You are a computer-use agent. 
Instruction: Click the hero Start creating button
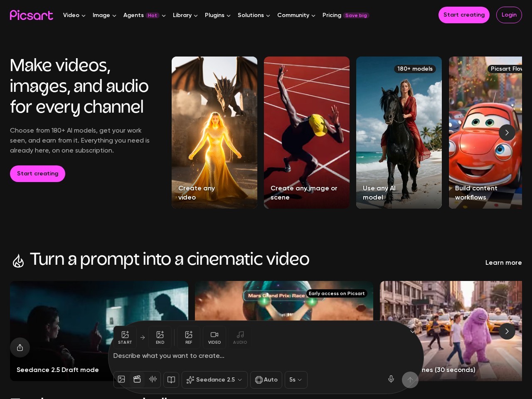click(37, 174)
